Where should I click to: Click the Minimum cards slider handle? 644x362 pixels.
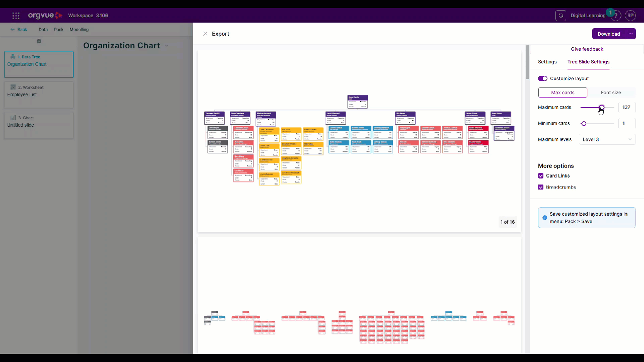pyautogui.click(x=584, y=124)
